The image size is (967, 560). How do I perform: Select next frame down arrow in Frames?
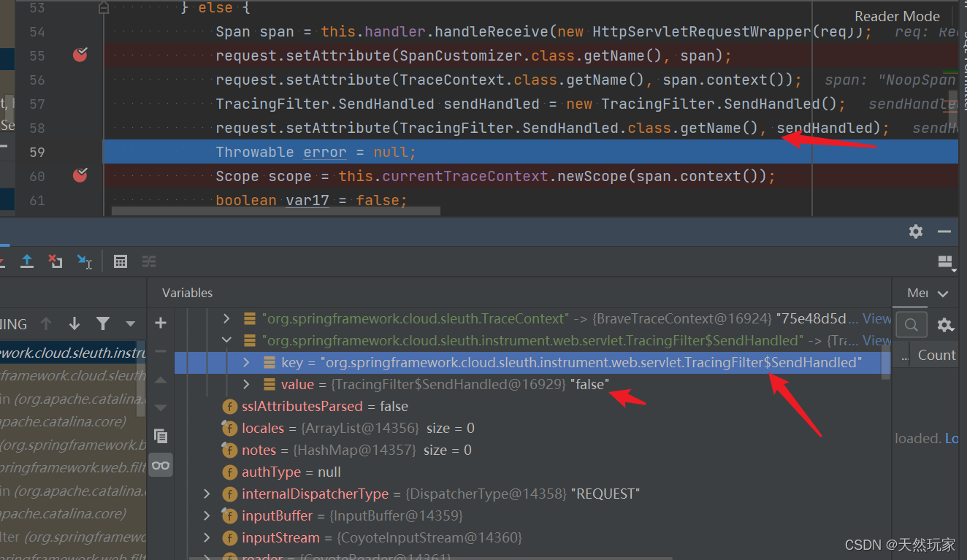[x=74, y=323]
